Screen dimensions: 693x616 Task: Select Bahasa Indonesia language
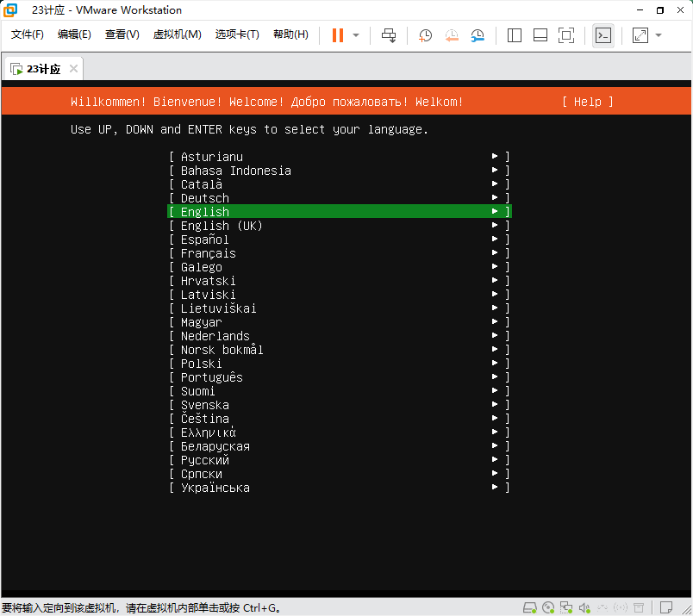pos(340,170)
